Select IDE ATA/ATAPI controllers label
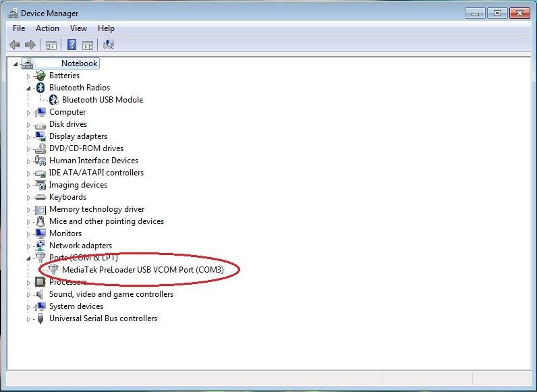537x392 pixels. (96, 173)
